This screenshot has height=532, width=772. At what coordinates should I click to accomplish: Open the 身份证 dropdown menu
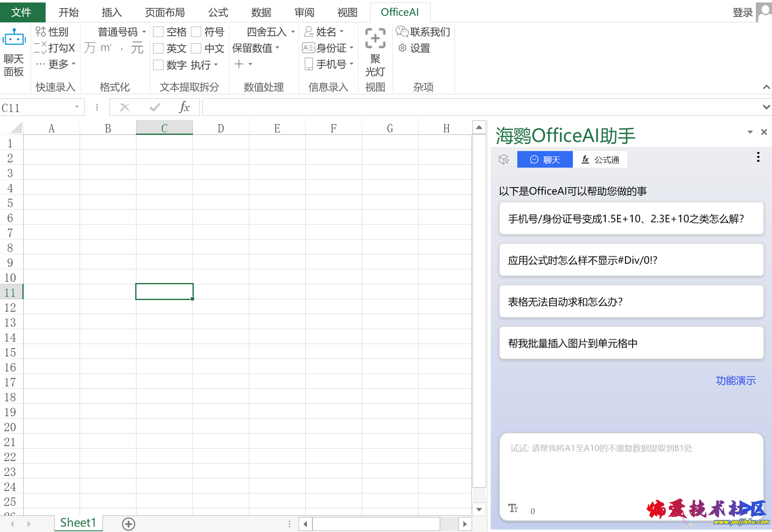click(x=351, y=48)
